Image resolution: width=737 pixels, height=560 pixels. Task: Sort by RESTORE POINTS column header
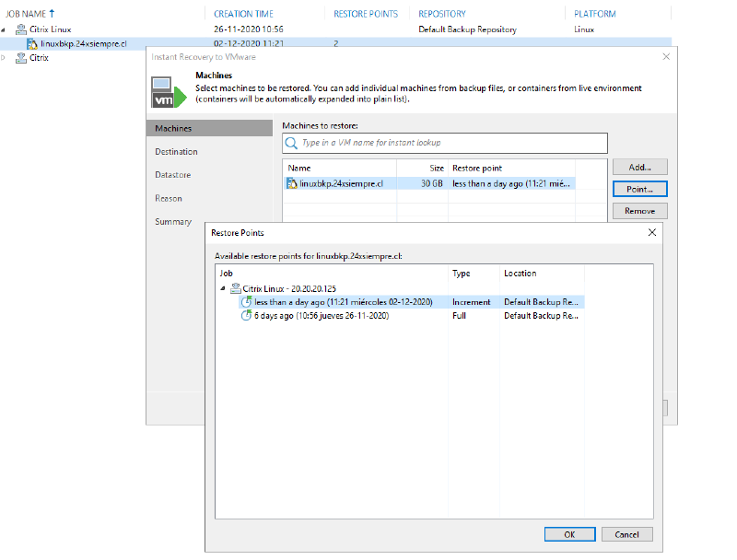pos(366,14)
